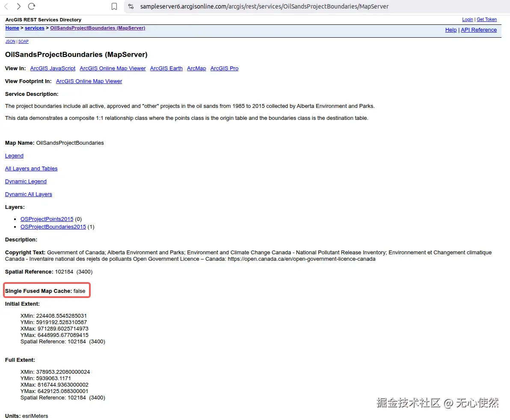510x420 pixels.
Task: Click Initial Extent YMin 5919192.528310587
Action: (53, 322)
